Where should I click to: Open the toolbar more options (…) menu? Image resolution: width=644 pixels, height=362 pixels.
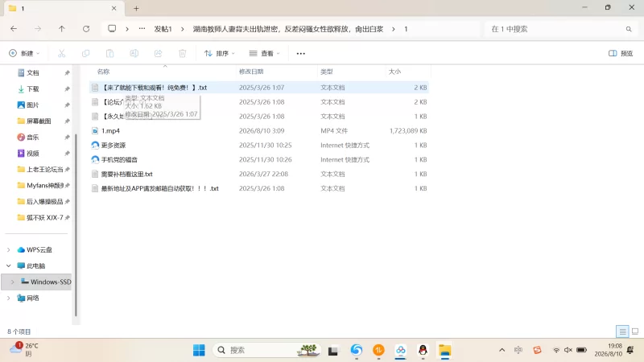click(300, 53)
